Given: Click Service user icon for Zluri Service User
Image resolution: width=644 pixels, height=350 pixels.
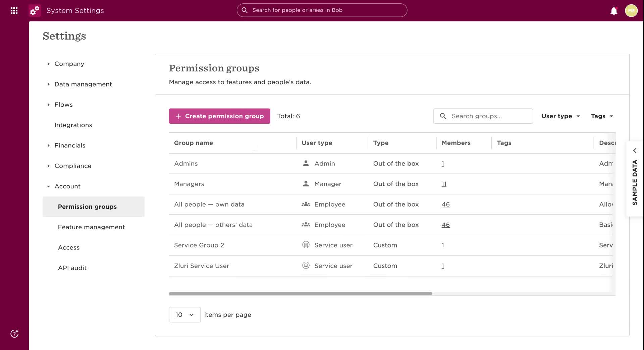Looking at the screenshot, I should (x=306, y=266).
